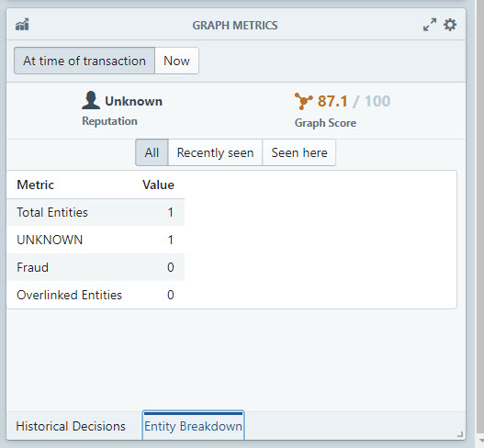Select the UNKNOWN metric row
Image resolution: width=484 pixels, height=448 pixels.
(96, 240)
